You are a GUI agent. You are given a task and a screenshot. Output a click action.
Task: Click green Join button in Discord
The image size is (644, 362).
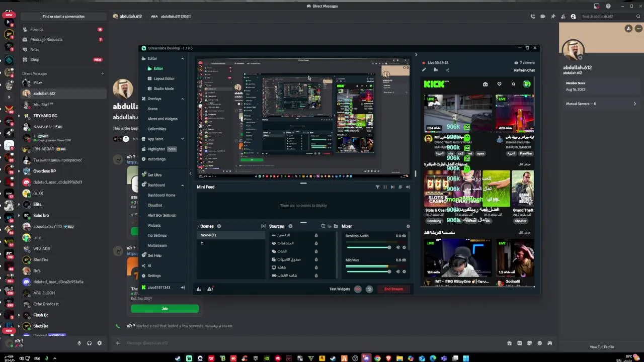click(x=165, y=309)
